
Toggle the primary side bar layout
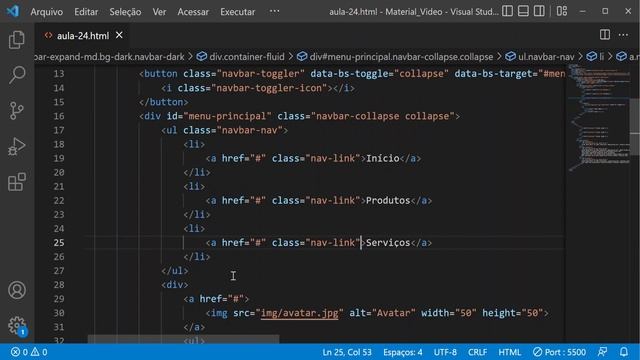point(507,11)
